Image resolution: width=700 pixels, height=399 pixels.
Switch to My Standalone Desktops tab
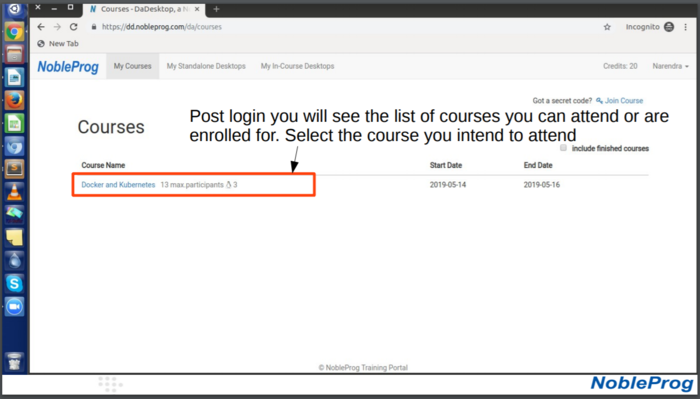[x=206, y=66]
